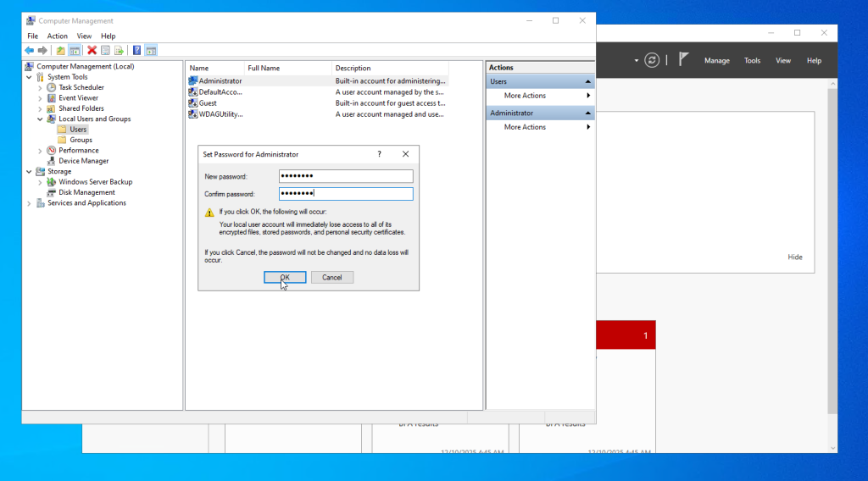Viewport: 868px width, 481px height.
Task: Click Server Manager vertical scrollbar
Action: (x=832, y=252)
